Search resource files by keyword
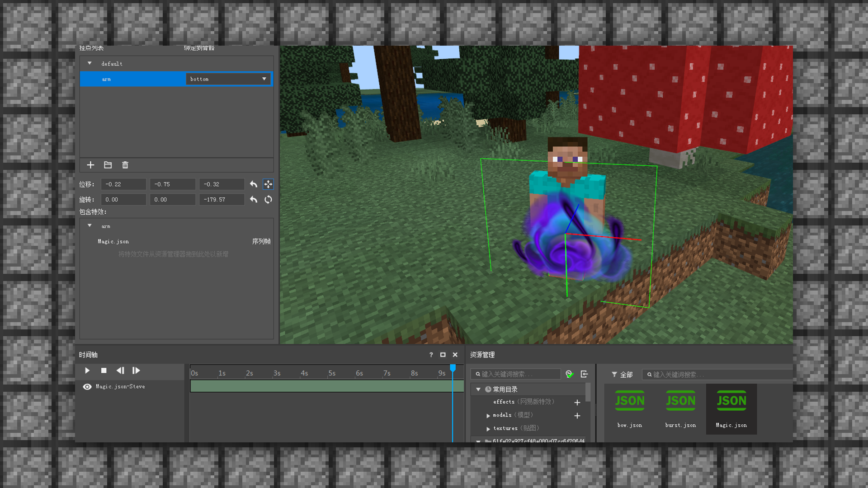The image size is (868, 488). click(717, 375)
